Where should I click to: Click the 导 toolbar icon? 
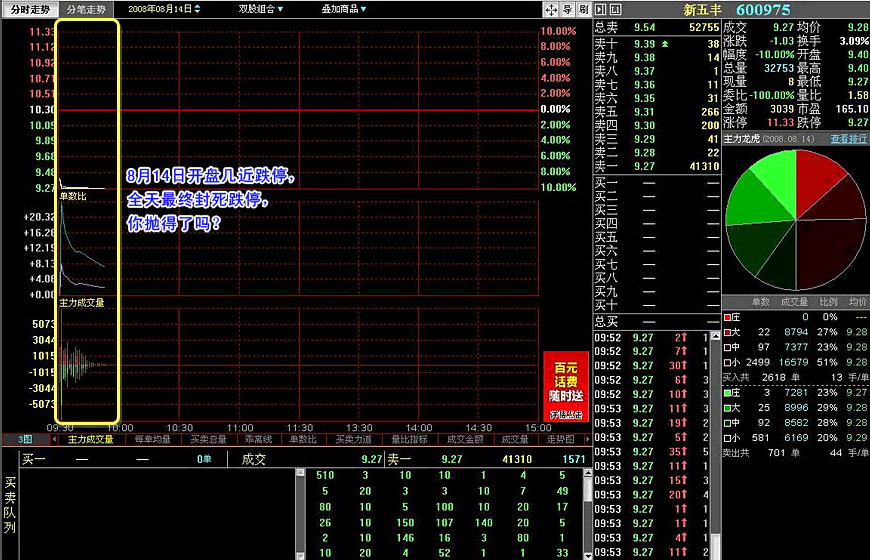pos(566,9)
